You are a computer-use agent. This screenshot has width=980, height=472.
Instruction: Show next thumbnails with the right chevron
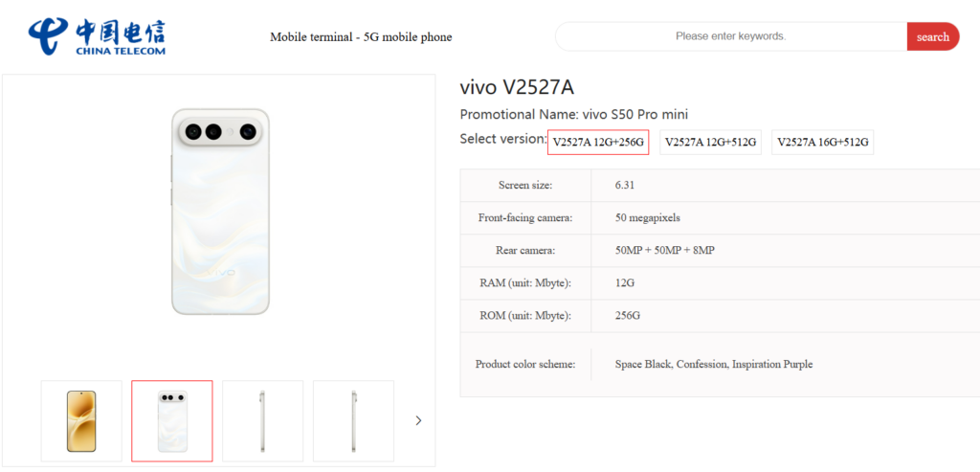pos(418,420)
